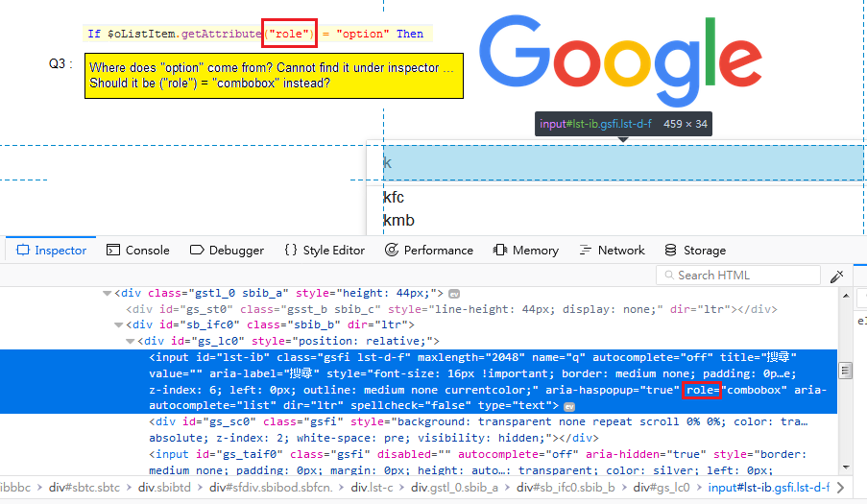The image size is (867, 504).
Task: Click markup scrollbar down arrow
Action: pyautogui.click(x=846, y=468)
